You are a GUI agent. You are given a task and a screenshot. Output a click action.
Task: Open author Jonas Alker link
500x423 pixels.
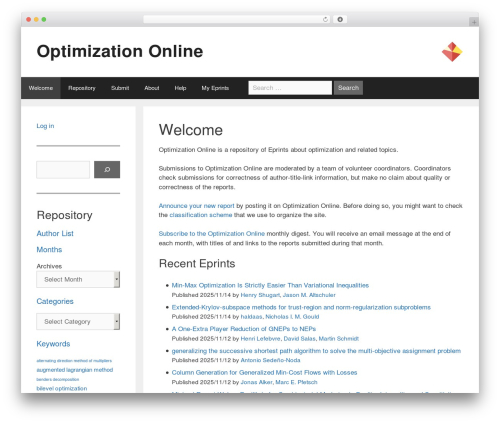pos(256,382)
